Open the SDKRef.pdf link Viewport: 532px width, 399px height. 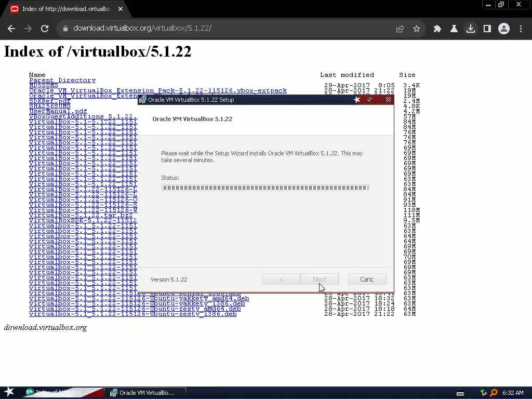pyautogui.click(x=50, y=101)
